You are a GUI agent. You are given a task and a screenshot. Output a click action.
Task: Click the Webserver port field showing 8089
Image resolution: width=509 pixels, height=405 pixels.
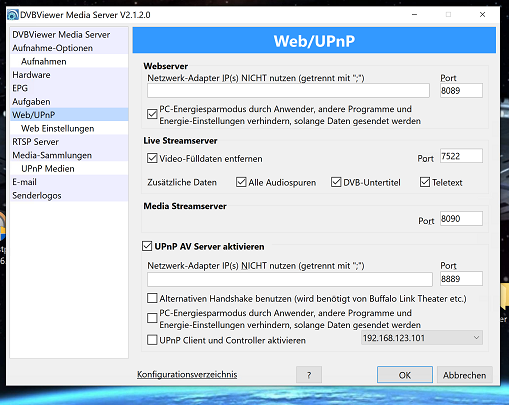click(x=461, y=91)
